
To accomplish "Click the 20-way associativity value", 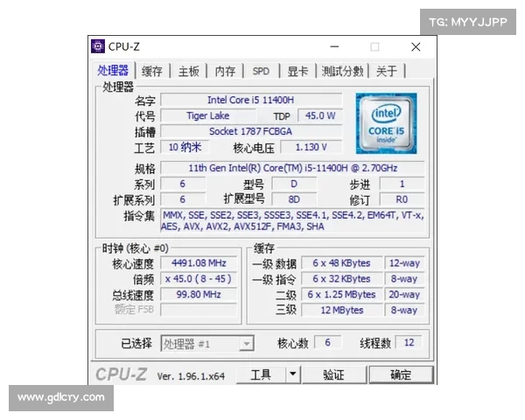I will pyautogui.click(x=404, y=294).
